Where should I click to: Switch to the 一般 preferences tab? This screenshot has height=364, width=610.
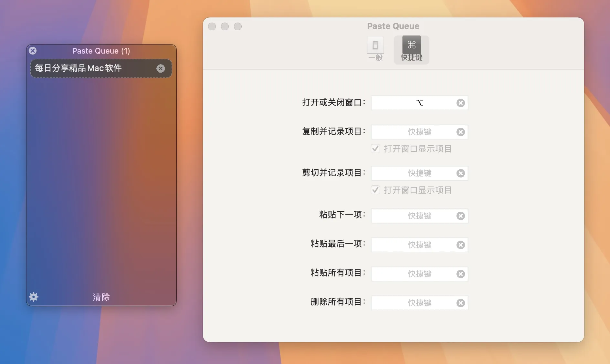click(375, 50)
